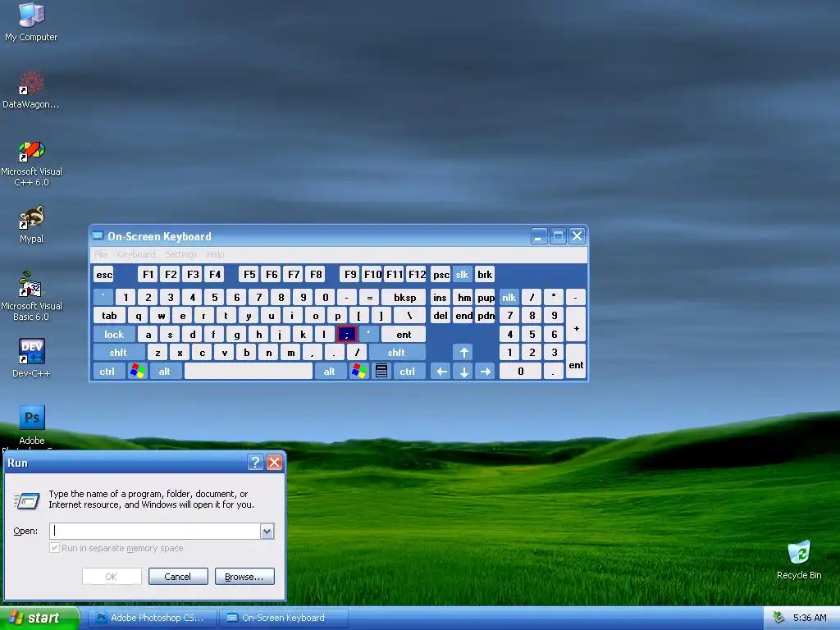
Task: Click the left Windows logo key on keyboard
Action: click(x=138, y=372)
